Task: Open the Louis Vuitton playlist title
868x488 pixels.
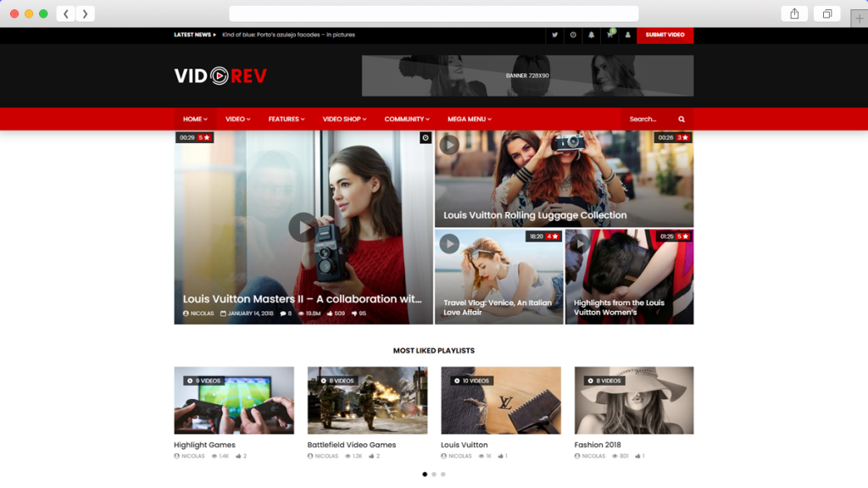Action: 465,445
